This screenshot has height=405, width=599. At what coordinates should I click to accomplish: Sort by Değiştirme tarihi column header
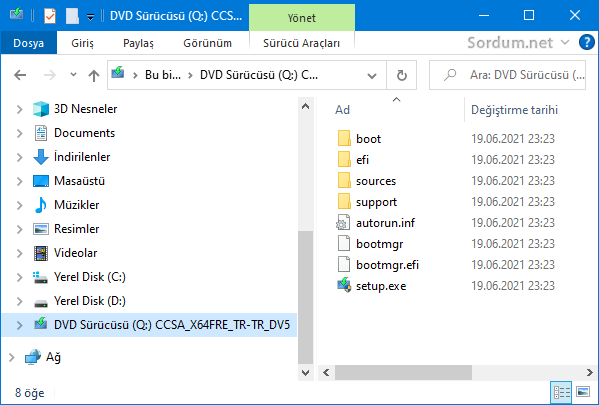pos(514,110)
